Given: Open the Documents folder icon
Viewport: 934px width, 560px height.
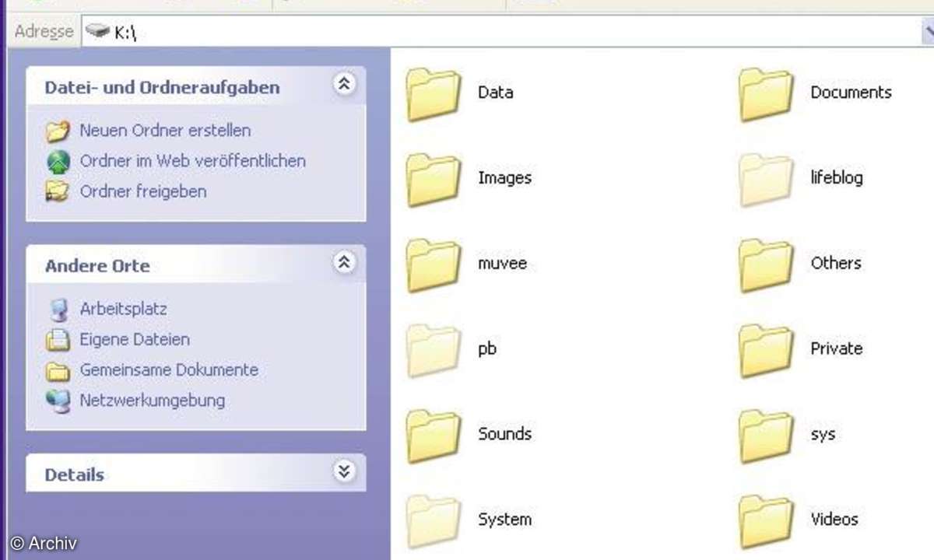Looking at the screenshot, I should 767,94.
